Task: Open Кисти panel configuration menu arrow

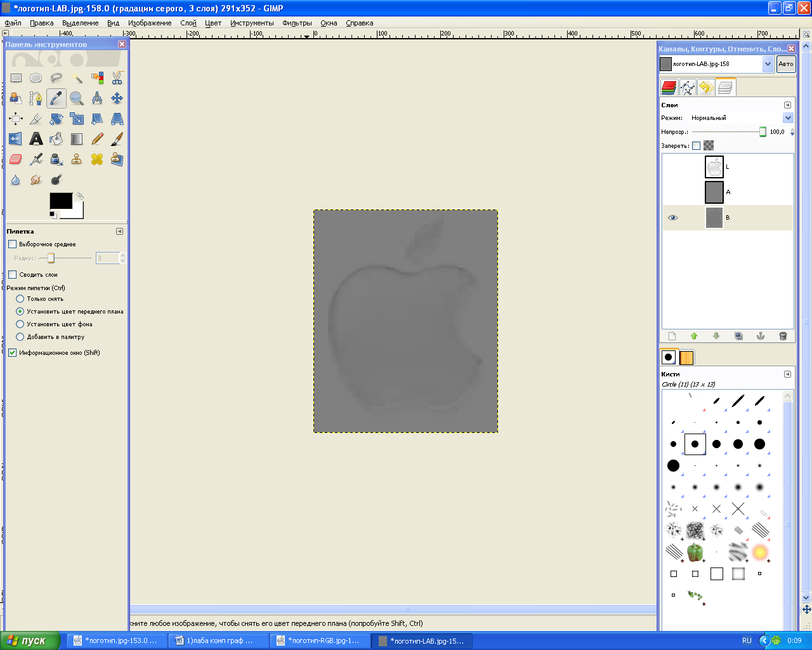Action: [x=787, y=374]
